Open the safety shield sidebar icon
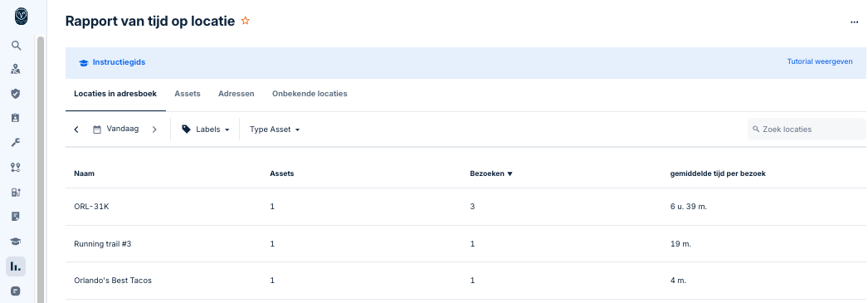 coord(16,94)
